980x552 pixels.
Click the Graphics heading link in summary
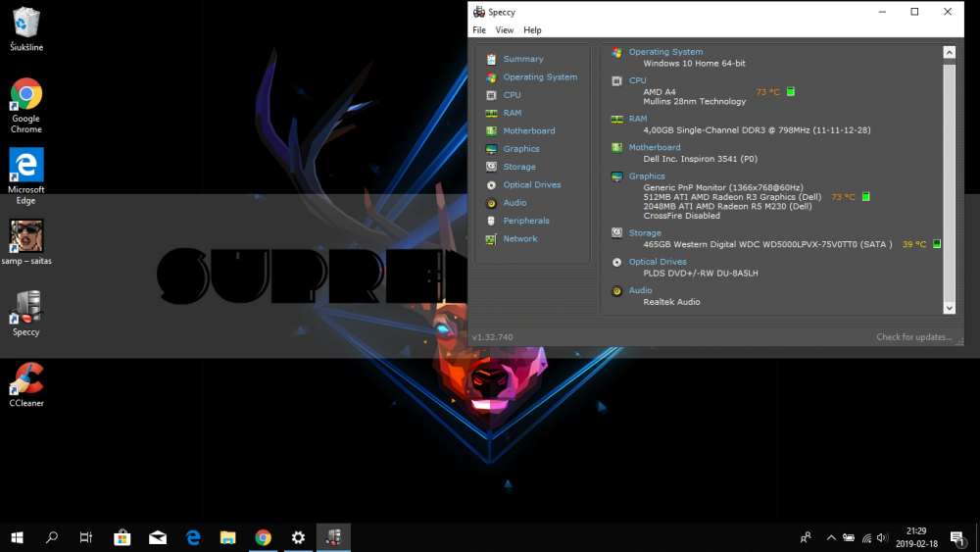(647, 176)
